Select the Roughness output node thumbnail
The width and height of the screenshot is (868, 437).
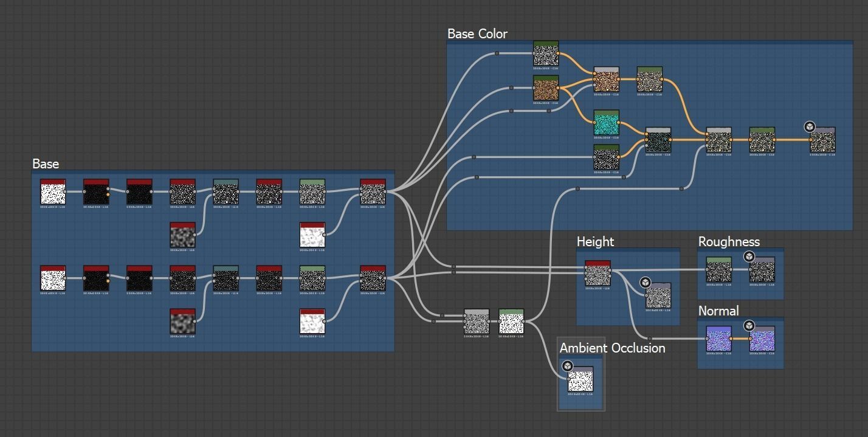(762, 269)
